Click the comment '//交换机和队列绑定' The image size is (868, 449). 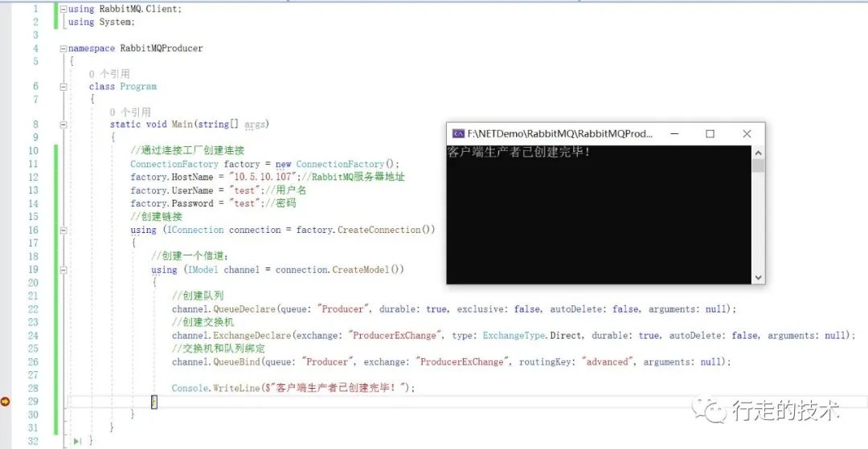[219, 349]
